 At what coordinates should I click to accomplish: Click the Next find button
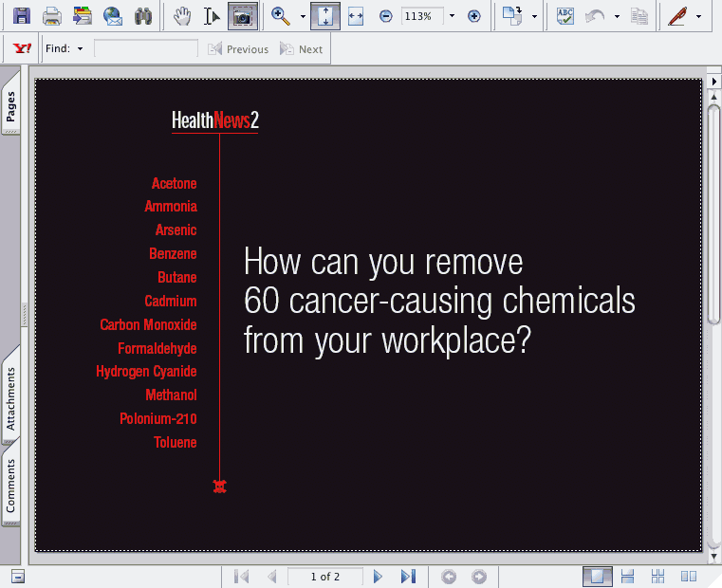[301, 48]
